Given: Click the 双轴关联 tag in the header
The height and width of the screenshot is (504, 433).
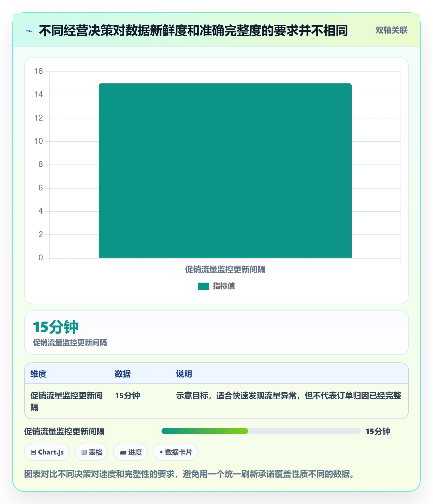Looking at the screenshot, I should click(x=391, y=30).
